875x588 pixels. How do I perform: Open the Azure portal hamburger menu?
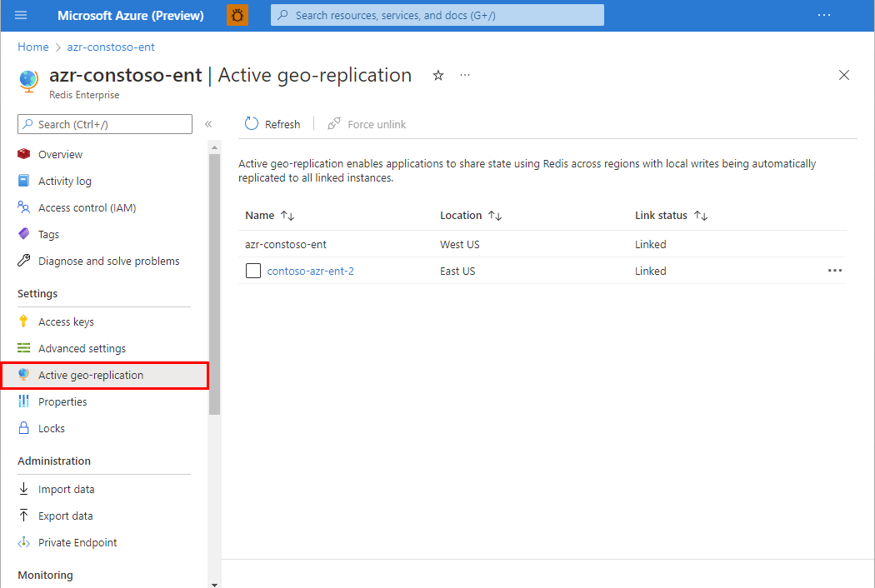pyautogui.click(x=20, y=14)
